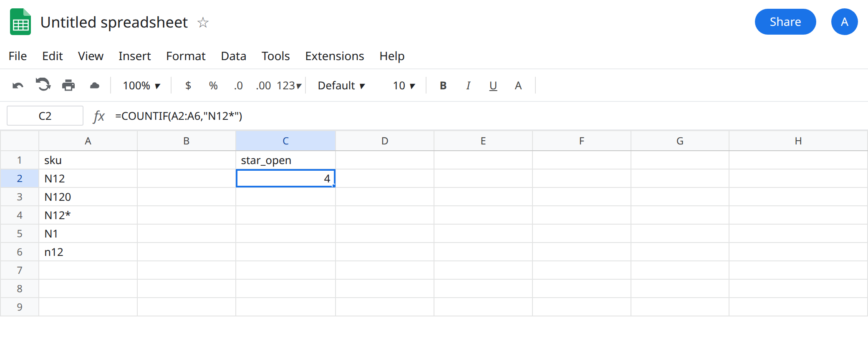Open the account avatar A
868x359 pixels.
click(x=845, y=22)
